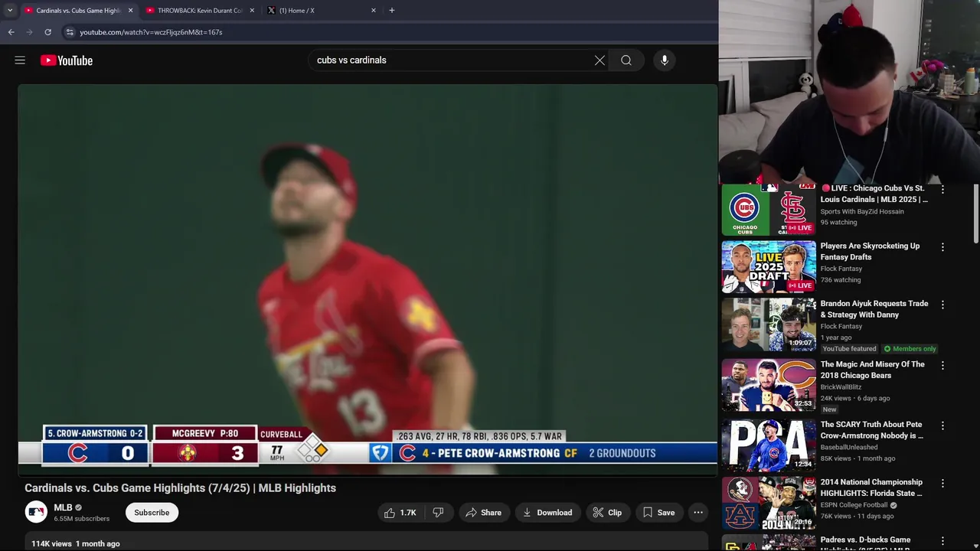
Task: Like the video with 1.7K likes
Action: (x=400, y=513)
